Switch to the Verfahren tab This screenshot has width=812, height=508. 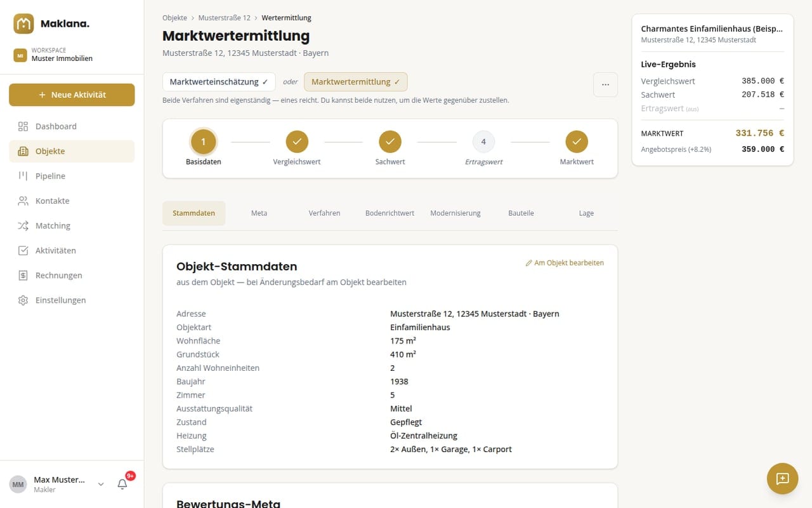tap(324, 213)
